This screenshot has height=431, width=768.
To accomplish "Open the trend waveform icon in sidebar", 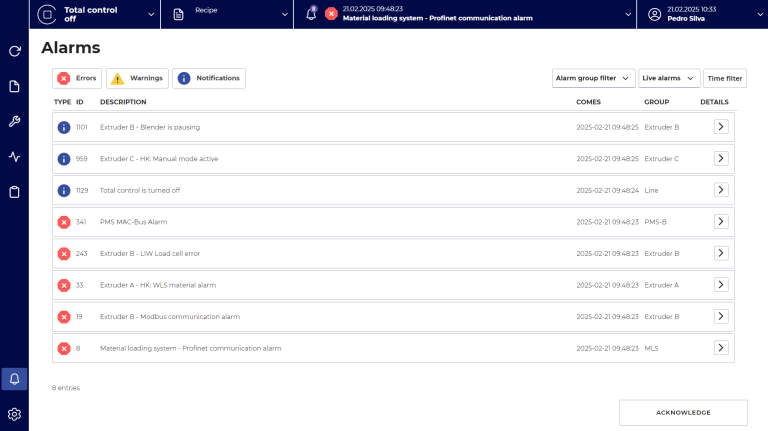I will (x=14, y=157).
